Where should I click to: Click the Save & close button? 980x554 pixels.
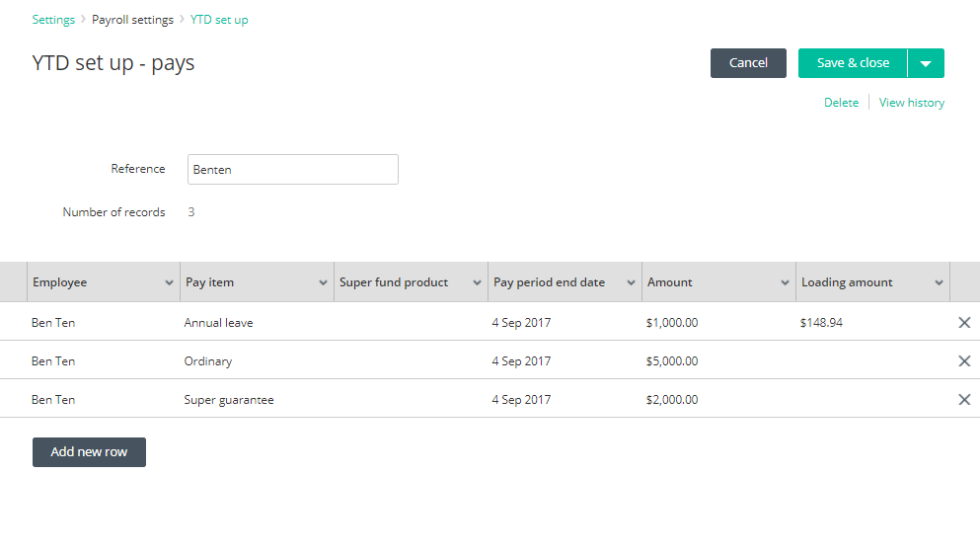point(853,63)
